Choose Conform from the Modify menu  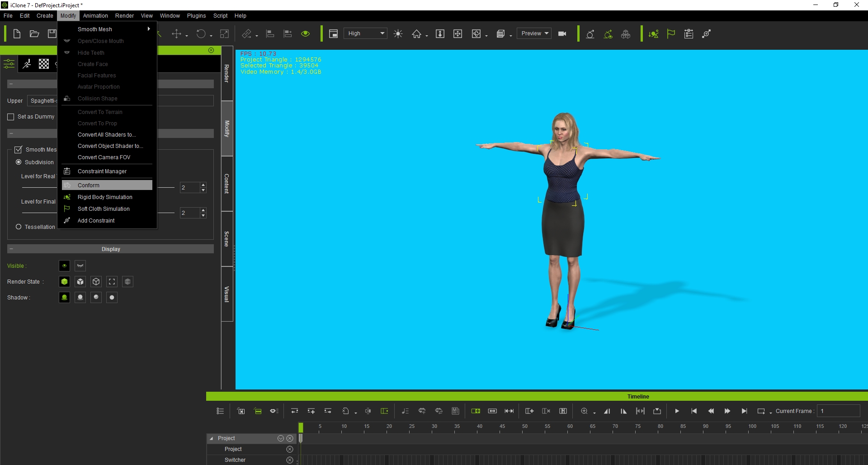107,185
